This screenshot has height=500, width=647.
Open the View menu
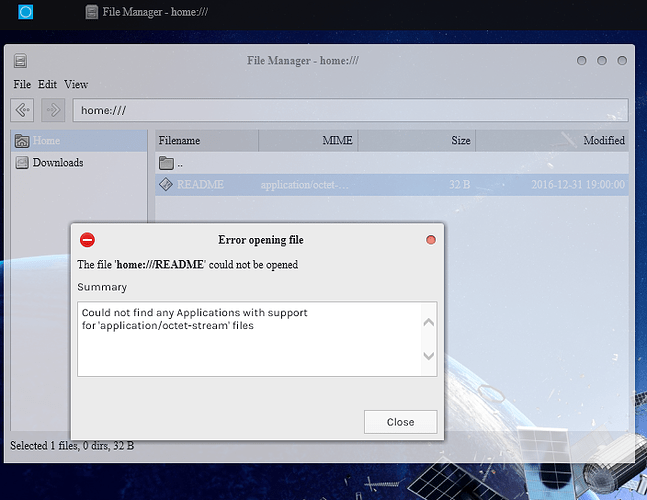coord(76,84)
